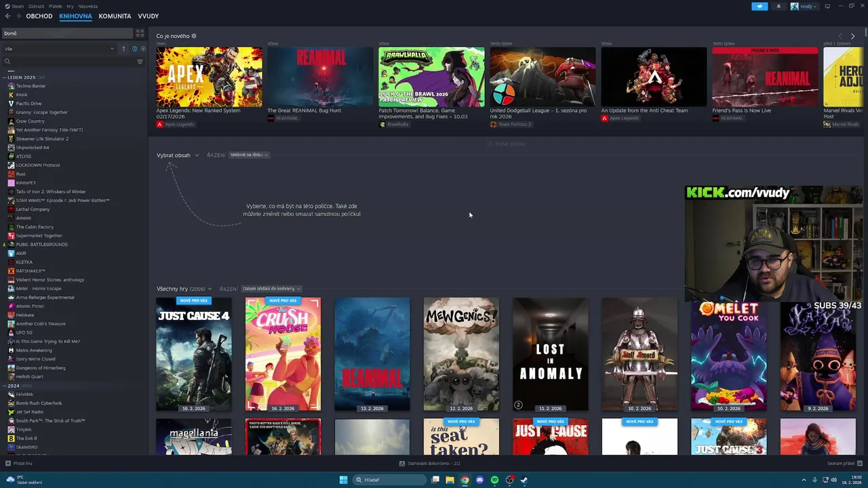Click the Windows taskbar Hledat search box
This screenshot has width=868, height=488.
pos(390,480)
